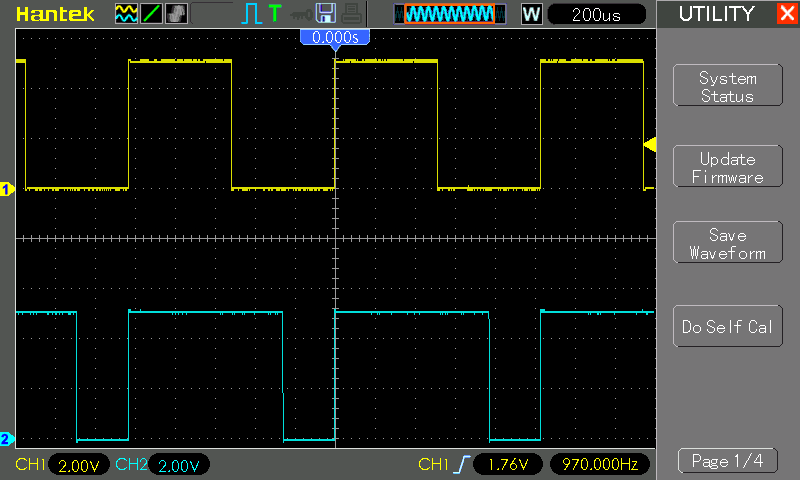Click the blue pulse run status icon

point(251,14)
